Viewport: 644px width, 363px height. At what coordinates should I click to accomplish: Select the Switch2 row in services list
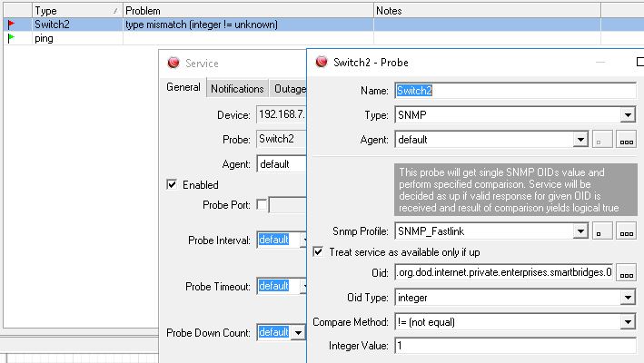323,25
